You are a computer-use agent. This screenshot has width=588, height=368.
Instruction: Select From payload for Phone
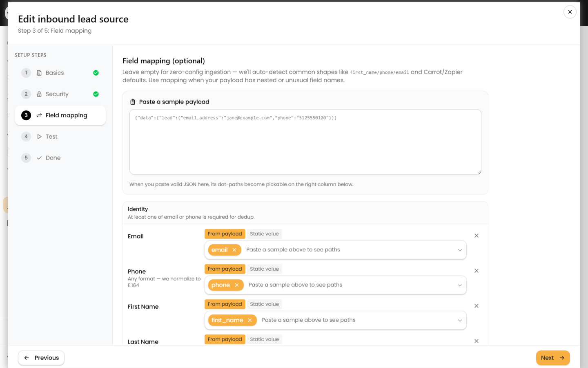pyautogui.click(x=225, y=269)
